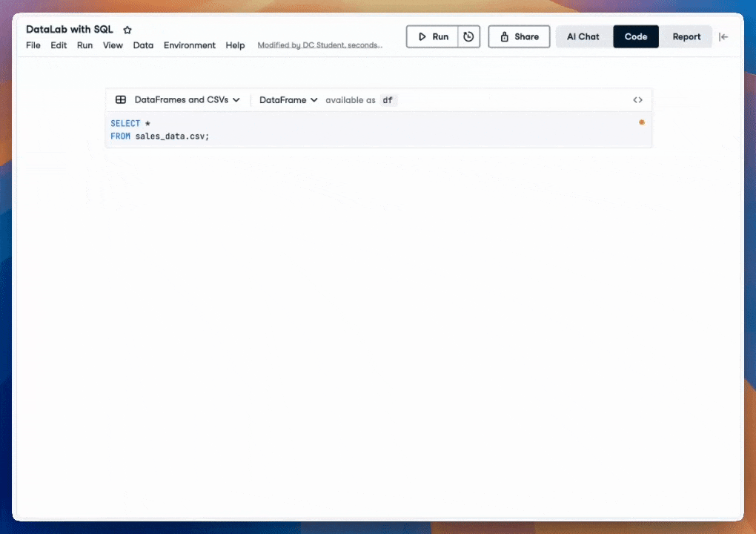This screenshot has height=534, width=756.
Task: Open the Modified by DC Student link
Action: [319, 44]
